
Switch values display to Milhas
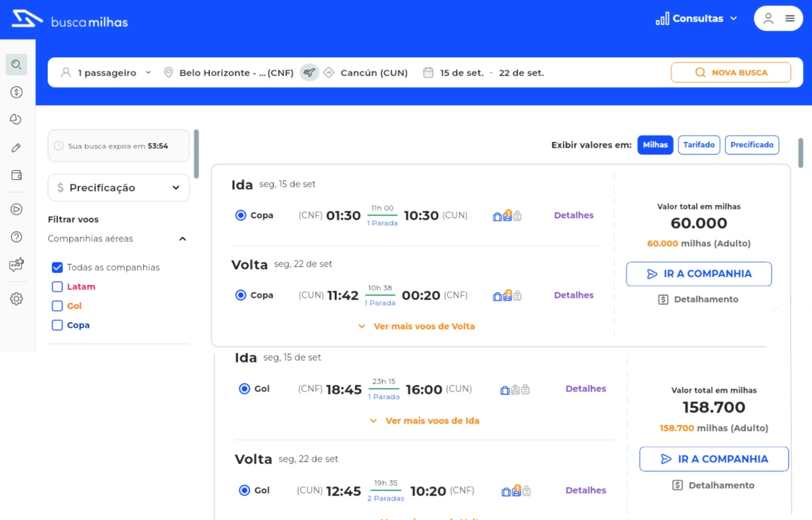[x=655, y=145]
